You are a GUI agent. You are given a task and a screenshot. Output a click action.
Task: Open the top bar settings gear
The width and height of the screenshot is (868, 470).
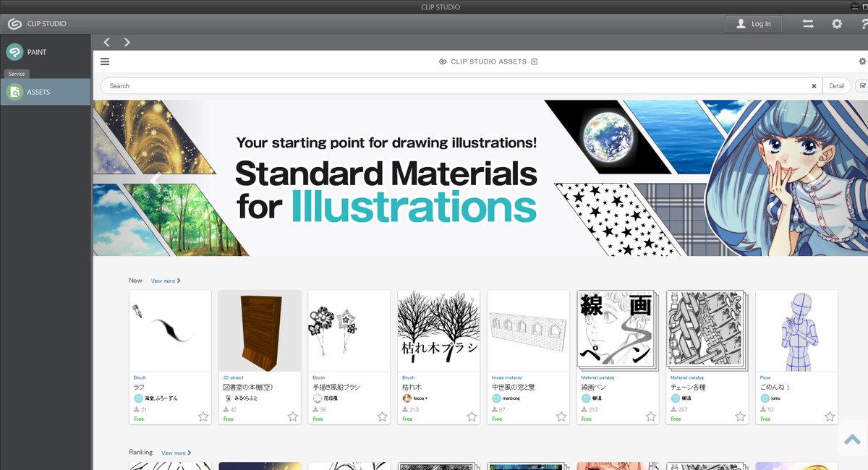point(837,24)
